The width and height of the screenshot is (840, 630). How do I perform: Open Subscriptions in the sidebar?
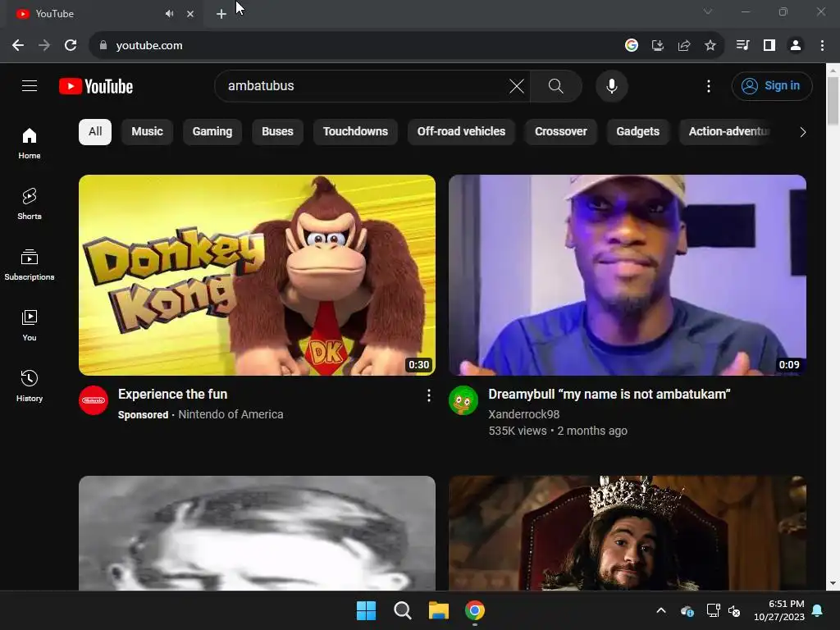[x=30, y=265]
